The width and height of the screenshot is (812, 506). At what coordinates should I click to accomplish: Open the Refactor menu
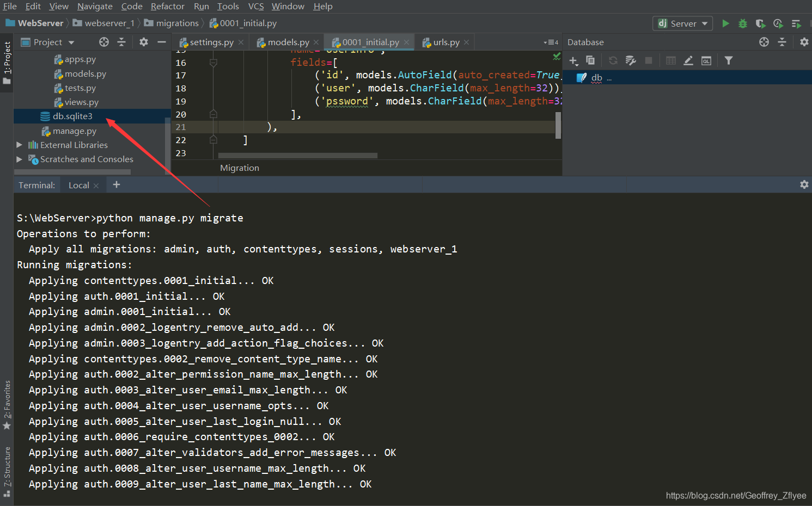pyautogui.click(x=167, y=7)
